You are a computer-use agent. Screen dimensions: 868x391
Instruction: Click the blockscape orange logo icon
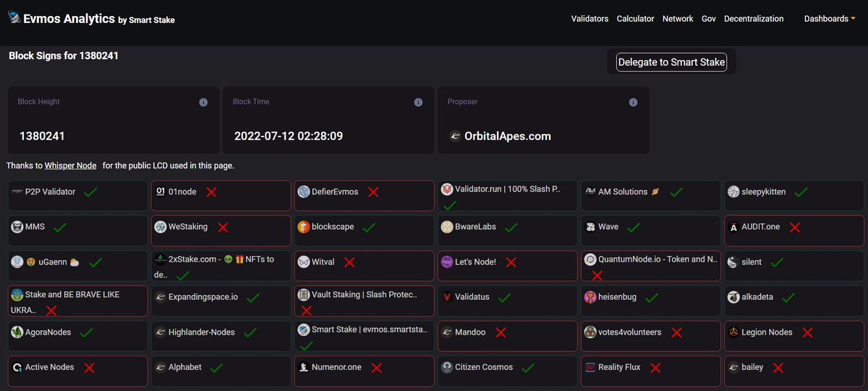(304, 227)
